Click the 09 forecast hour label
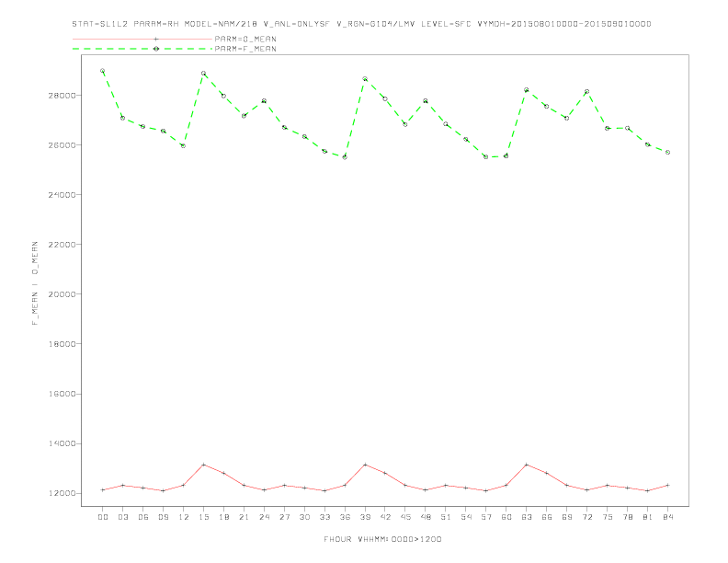The width and height of the screenshot is (728, 563). [x=163, y=517]
